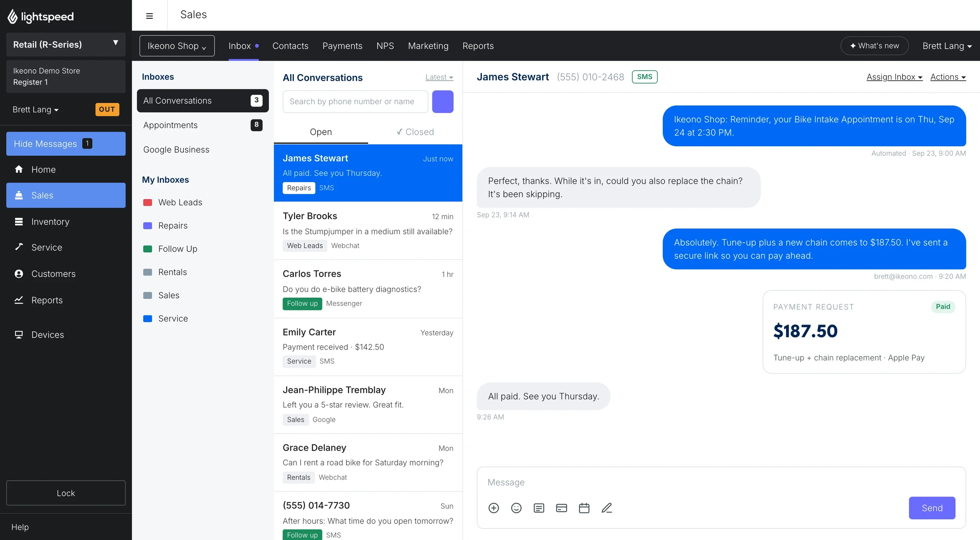Click the message templates icon
The width and height of the screenshot is (980, 540).
539,508
